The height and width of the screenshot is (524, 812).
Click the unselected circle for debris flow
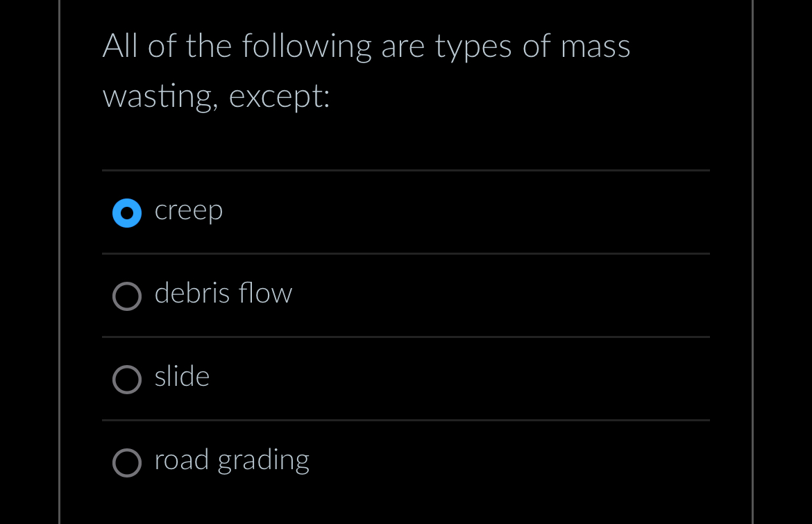[127, 296]
